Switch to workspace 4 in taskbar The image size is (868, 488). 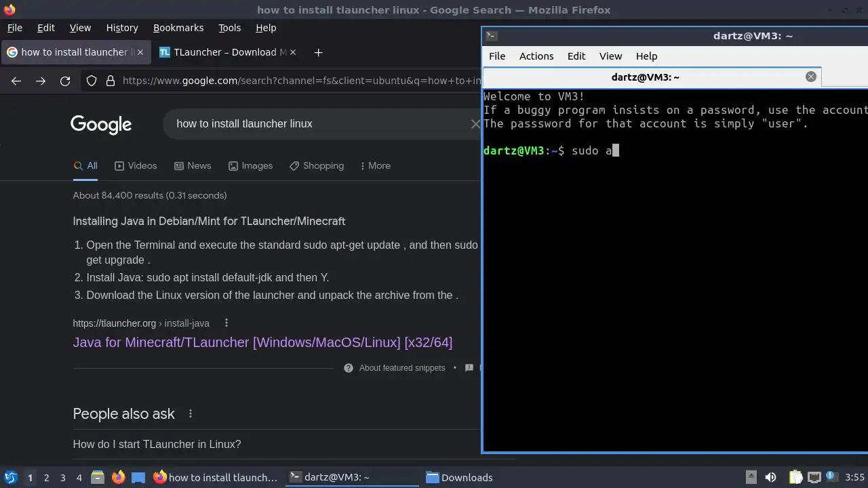pos(79,477)
